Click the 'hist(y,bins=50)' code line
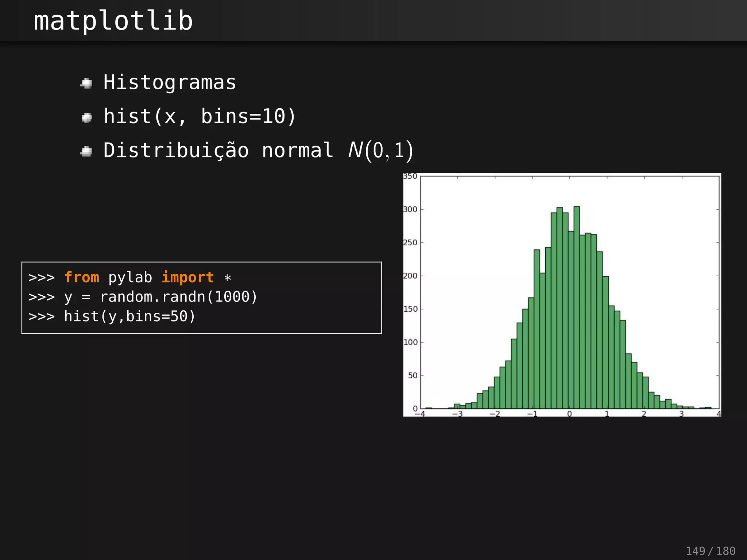 [112, 316]
